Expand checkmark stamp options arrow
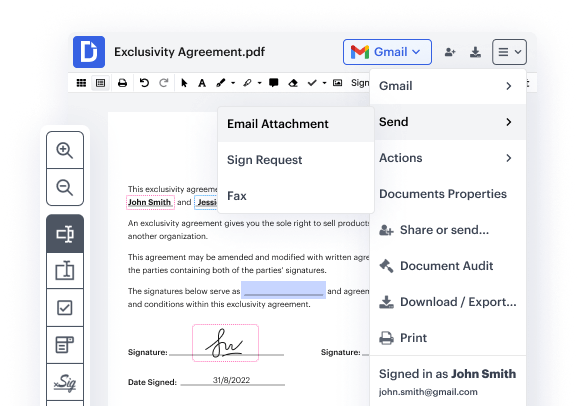This screenshot has height=406, width=577. (x=324, y=83)
